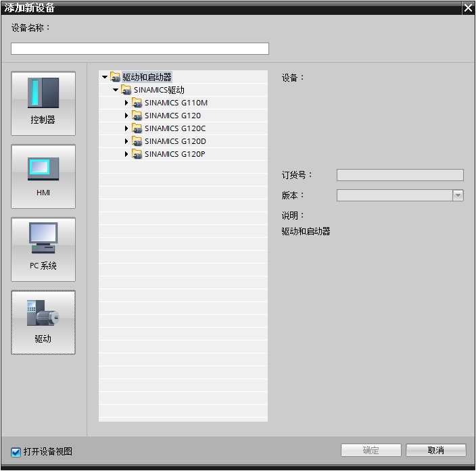
Task: Click folder icon of SINAMICS驱动
Action: tap(126, 90)
